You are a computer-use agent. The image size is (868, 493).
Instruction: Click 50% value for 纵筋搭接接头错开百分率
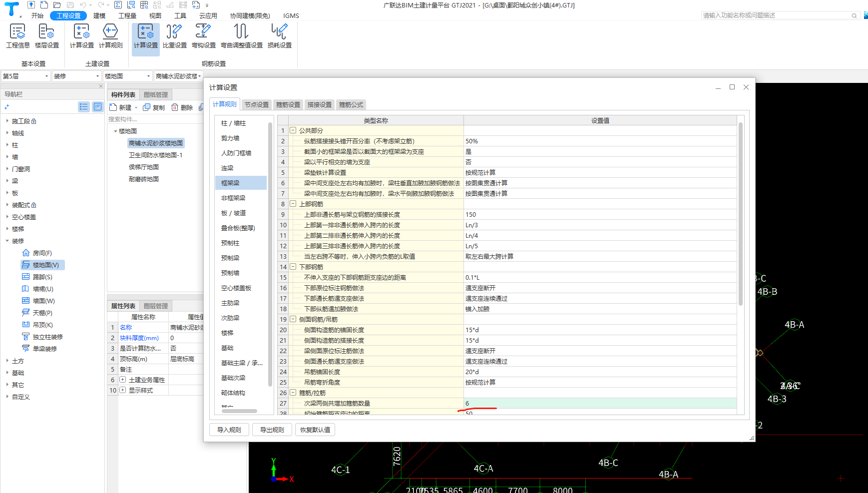point(600,141)
